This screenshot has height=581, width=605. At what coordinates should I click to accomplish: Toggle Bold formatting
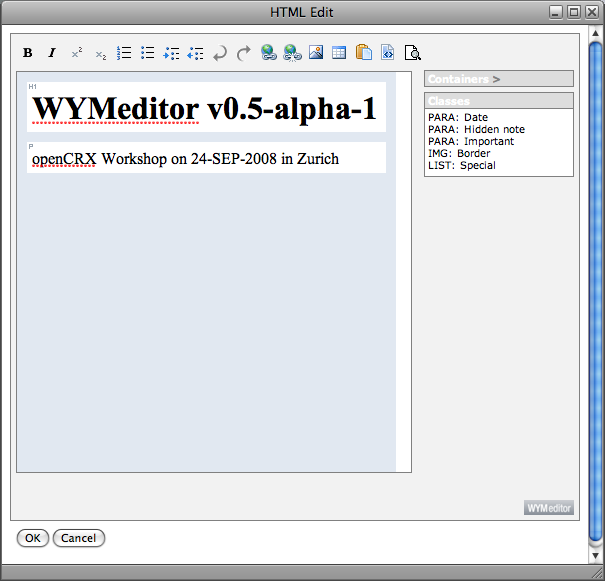(x=27, y=52)
